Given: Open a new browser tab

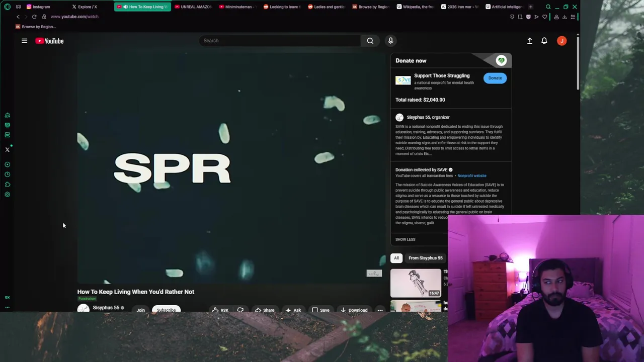Looking at the screenshot, I should click(530, 7).
